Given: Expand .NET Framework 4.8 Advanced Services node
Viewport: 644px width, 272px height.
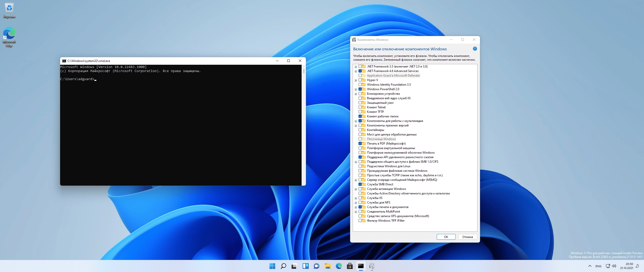Looking at the screenshot, I should coord(356,71).
